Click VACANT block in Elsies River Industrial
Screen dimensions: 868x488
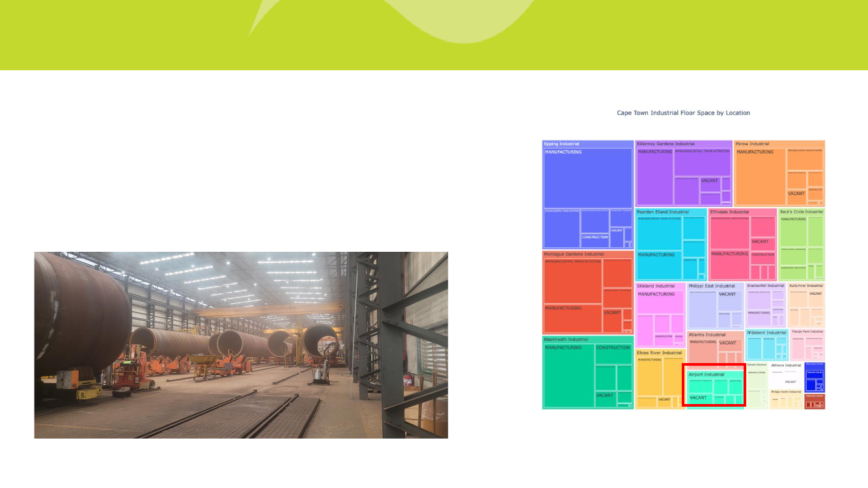664,401
